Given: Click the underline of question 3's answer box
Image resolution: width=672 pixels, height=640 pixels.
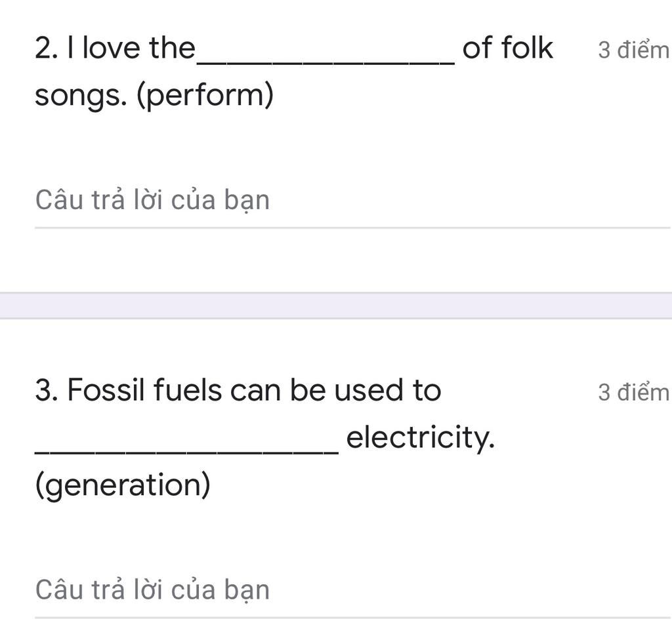Looking at the screenshot, I should (x=352, y=618).
